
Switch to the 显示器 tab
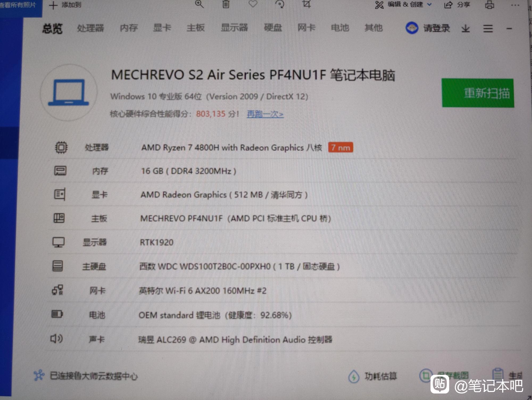(x=234, y=27)
